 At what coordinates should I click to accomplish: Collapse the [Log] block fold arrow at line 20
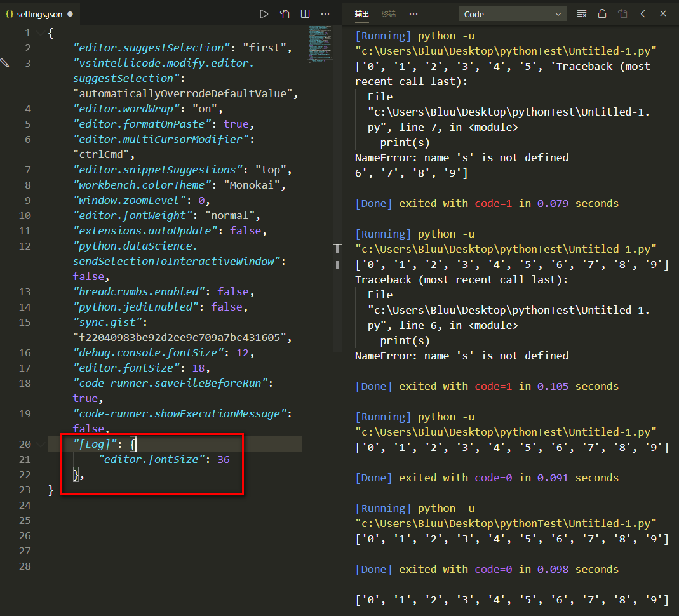point(39,444)
